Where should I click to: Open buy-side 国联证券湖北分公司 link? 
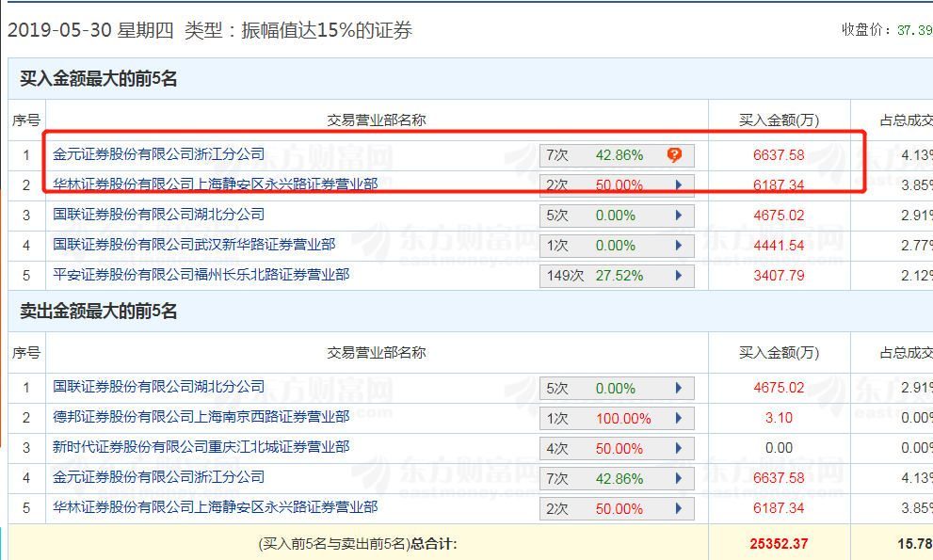coord(159,215)
